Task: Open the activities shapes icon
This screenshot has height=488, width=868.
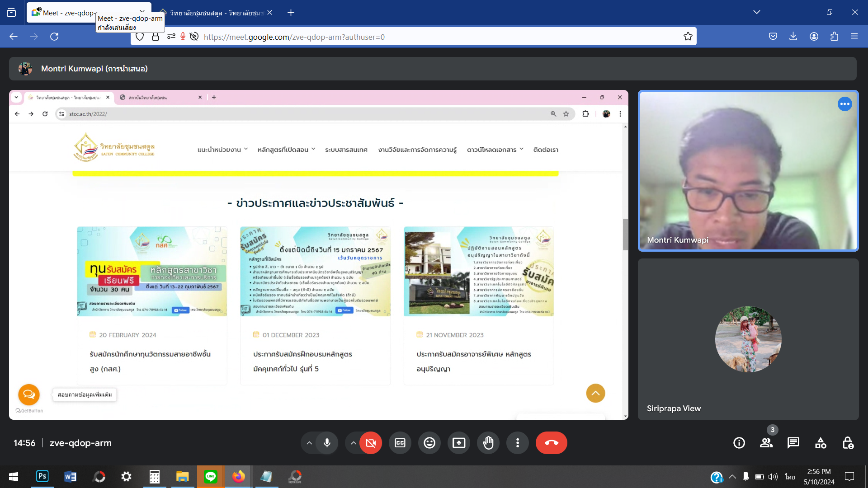Action: [x=821, y=443]
